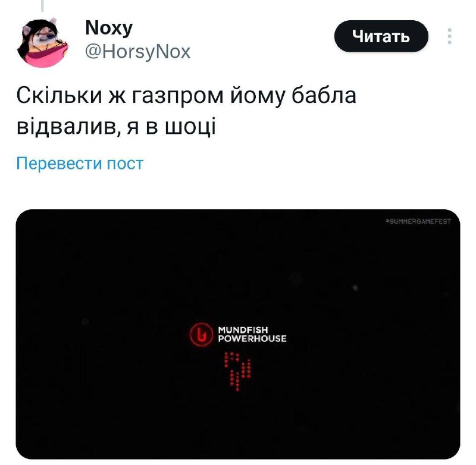The width and height of the screenshot is (476, 465).
Task: Select the #SUMMERGAMEFEST watermark in the video
Action: pyautogui.click(x=418, y=221)
